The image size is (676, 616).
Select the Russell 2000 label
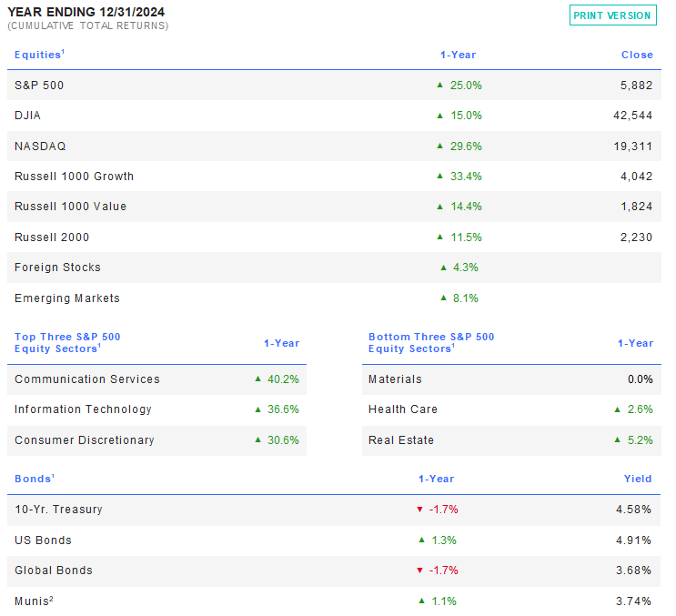pos(52,237)
